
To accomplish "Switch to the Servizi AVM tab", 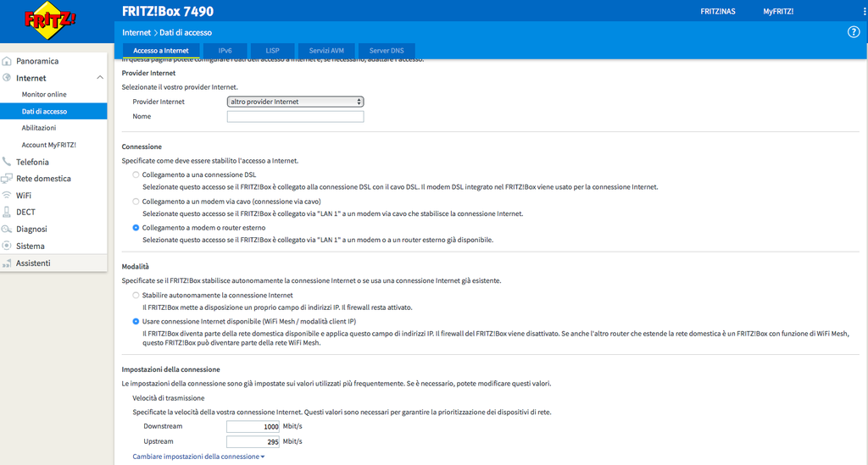I will (326, 50).
